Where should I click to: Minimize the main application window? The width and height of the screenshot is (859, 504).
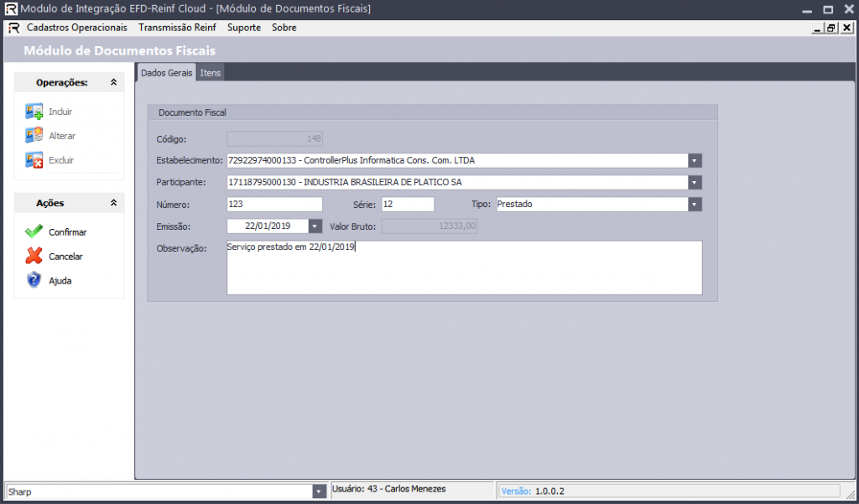pos(807,10)
